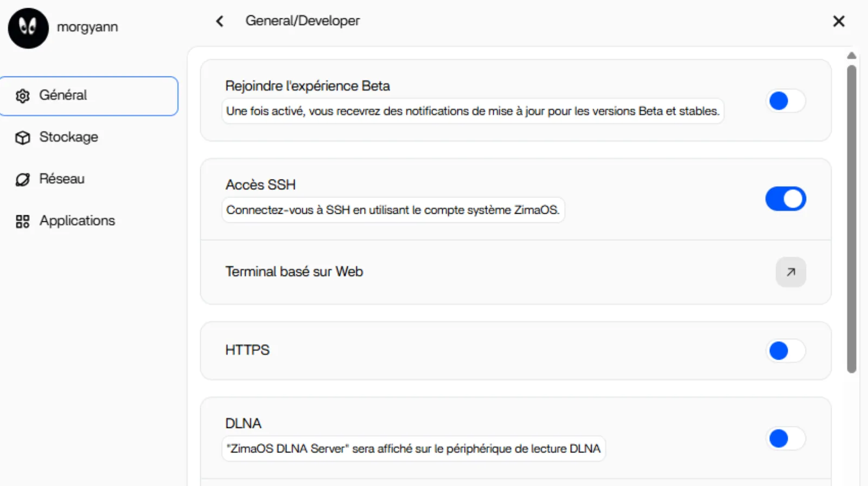Viewport: 868px width, 486px height.
Task: Close the settings panel with X
Action: point(839,21)
